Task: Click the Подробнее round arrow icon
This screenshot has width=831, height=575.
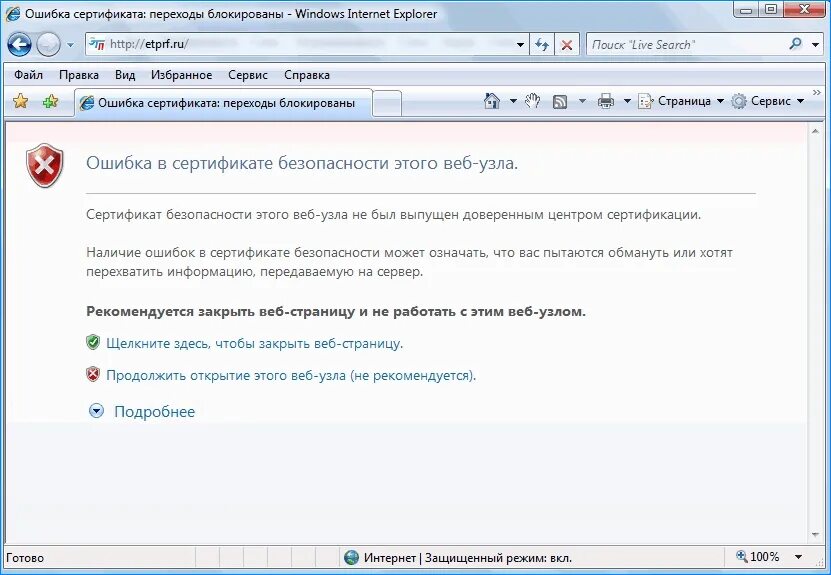Action: pyautogui.click(x=96, y=411)
